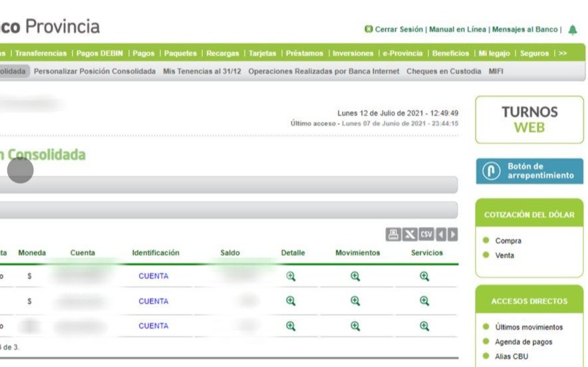This screenshot has width=588, height=367.
Task: Click the Botón de arrepentimiento circular icon
Action: pos(492,171)
